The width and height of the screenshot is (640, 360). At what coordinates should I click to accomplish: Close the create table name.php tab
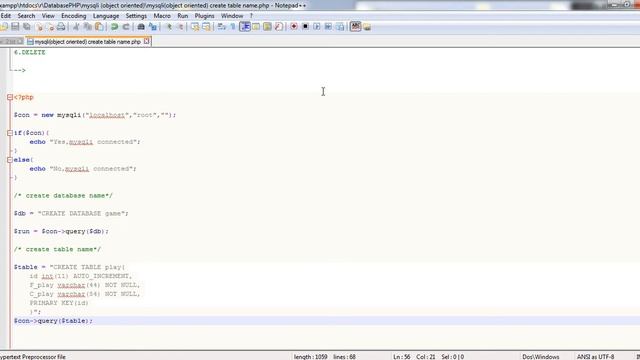coord(147,41)
